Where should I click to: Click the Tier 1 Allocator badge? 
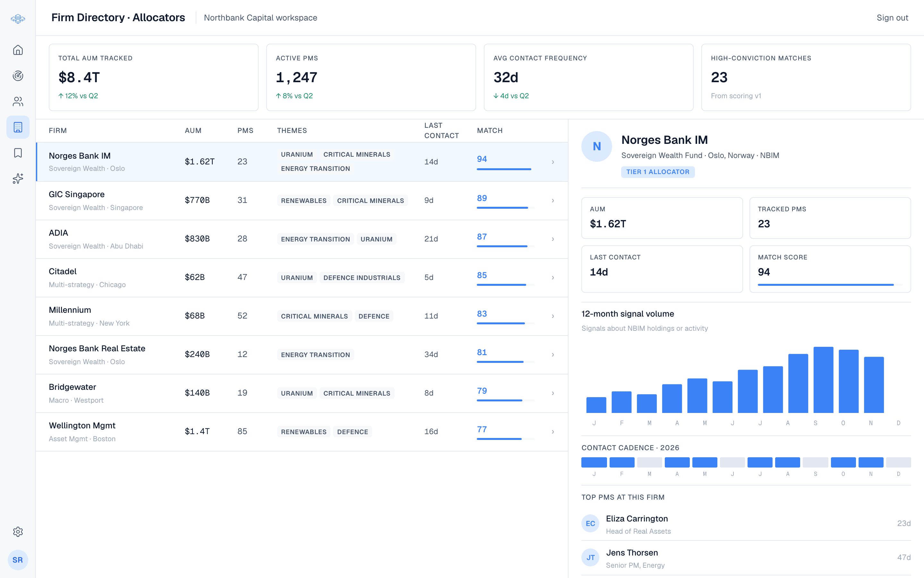[x=658, y=172]
